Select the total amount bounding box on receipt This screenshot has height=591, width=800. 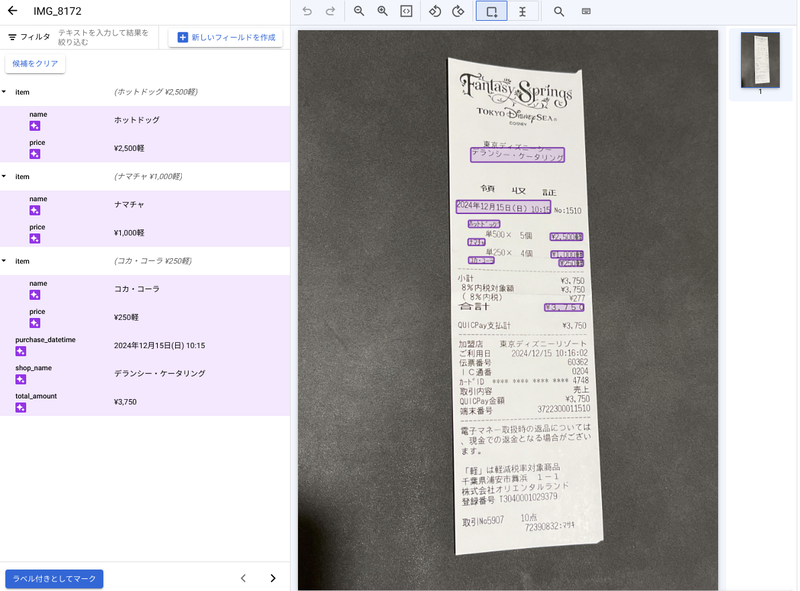(564, 307)
